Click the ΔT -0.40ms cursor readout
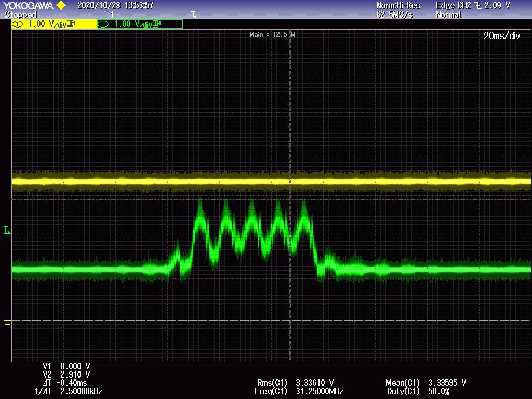The height and width of the screenshot is (399, 532). (x=65, y=383)
